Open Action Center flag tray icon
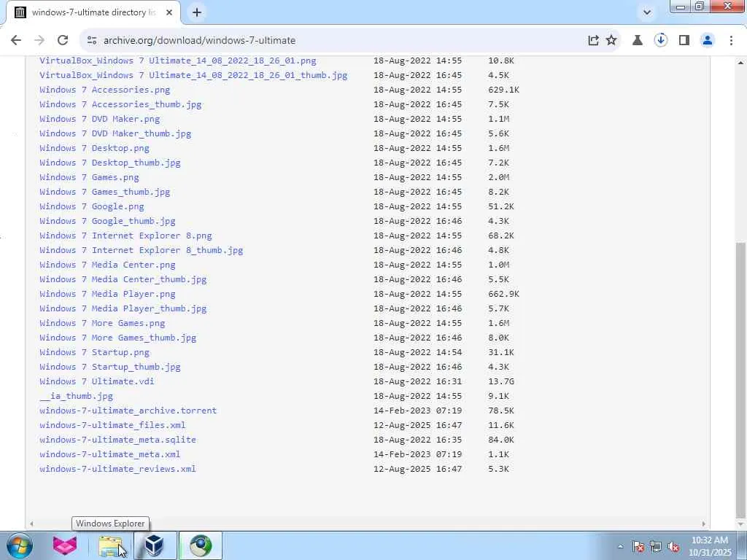Viewport: 747px width, 560px height. tap(638, 547)
